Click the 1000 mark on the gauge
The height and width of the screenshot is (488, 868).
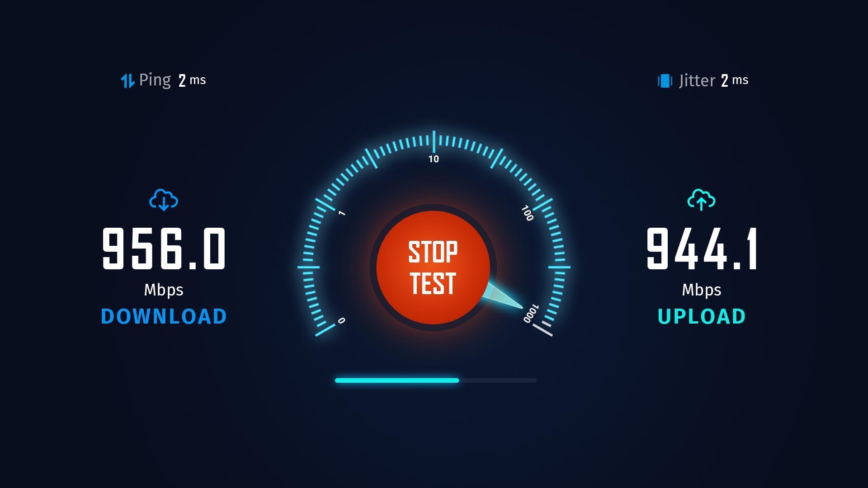pos(531,314)
